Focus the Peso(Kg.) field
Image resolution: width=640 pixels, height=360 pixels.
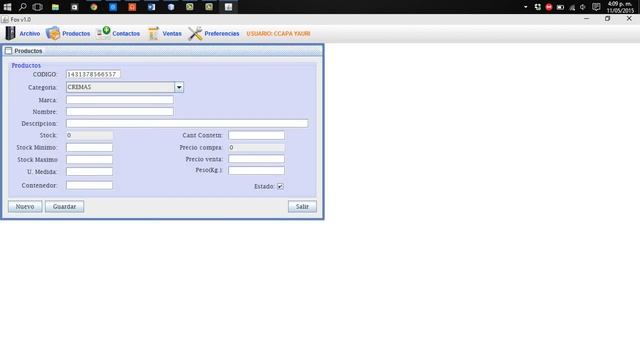pyautogui.click(x=256, y=170)
